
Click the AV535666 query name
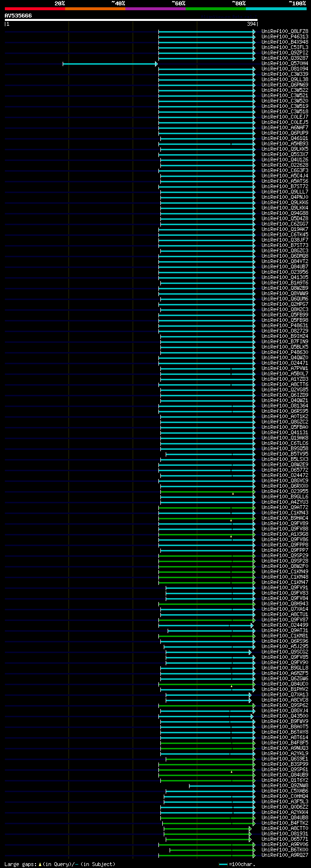(x=18, y=16)
